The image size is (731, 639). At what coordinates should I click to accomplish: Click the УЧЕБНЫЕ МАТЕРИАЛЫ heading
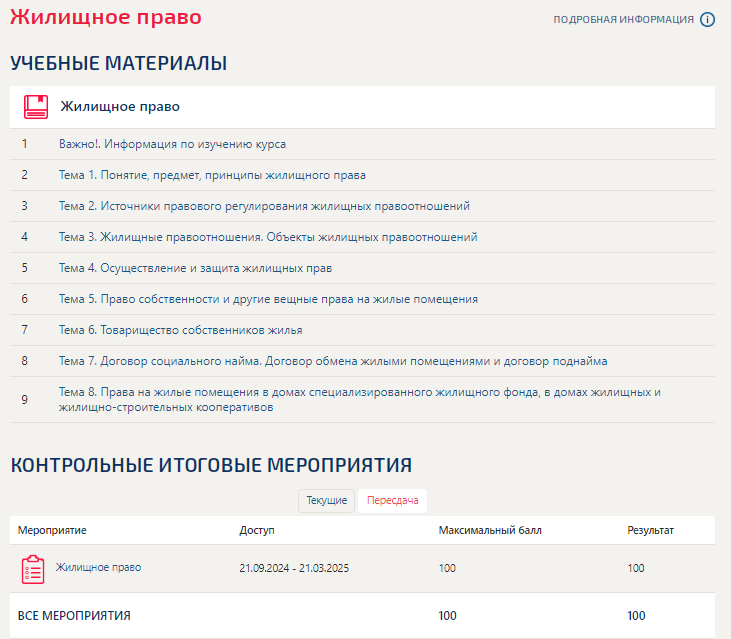tap(118, 63)
